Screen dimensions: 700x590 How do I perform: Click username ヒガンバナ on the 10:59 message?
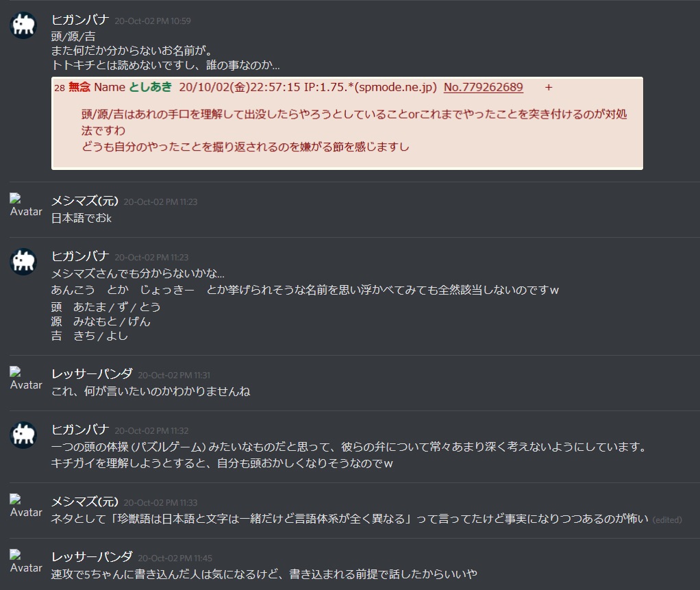pos(80,20)
